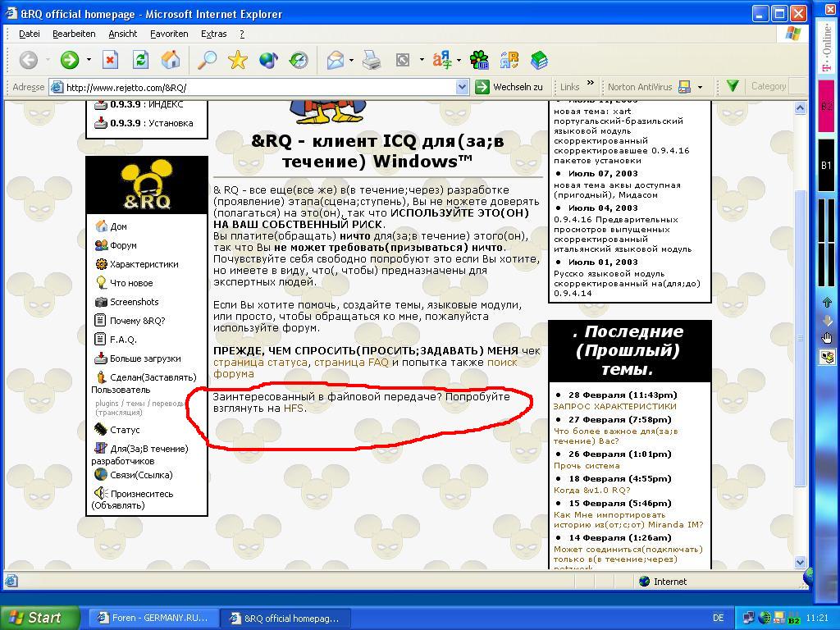Refresh the page with the toolbar icon

140,60
